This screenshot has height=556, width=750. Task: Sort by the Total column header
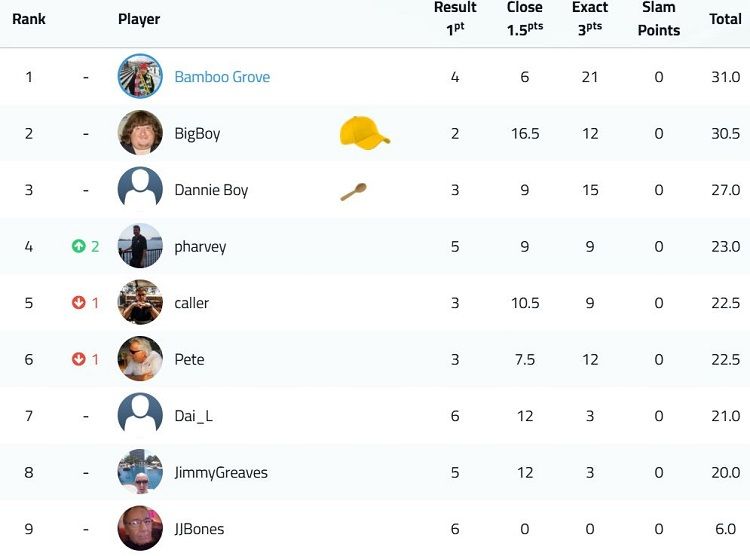click(725, 19)
